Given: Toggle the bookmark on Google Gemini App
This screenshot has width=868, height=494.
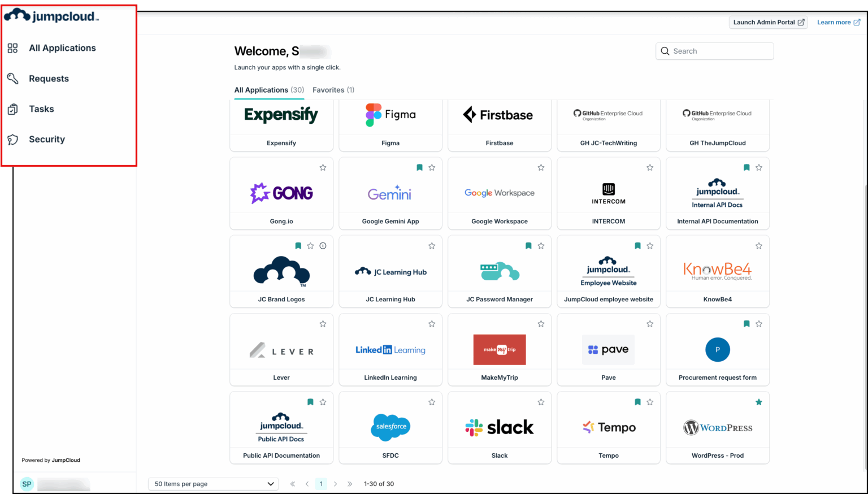Looking at the screenshot, I should pyautogui.click(x=419, y=168).
